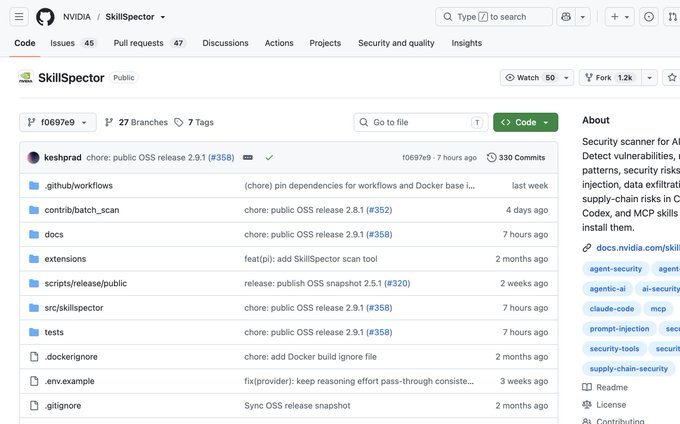Switch to the Issues tab
The height and width of the screenshot is (424, 680).
point(72,43)
